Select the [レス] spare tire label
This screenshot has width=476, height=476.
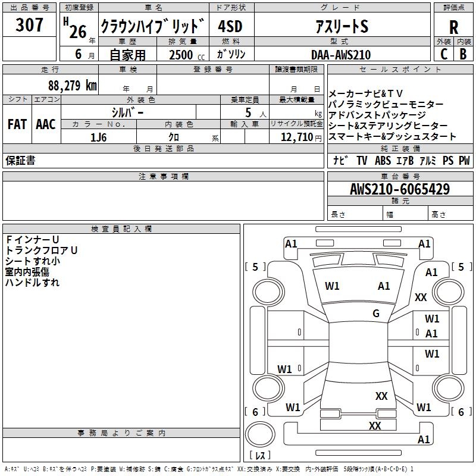point(260,455)
